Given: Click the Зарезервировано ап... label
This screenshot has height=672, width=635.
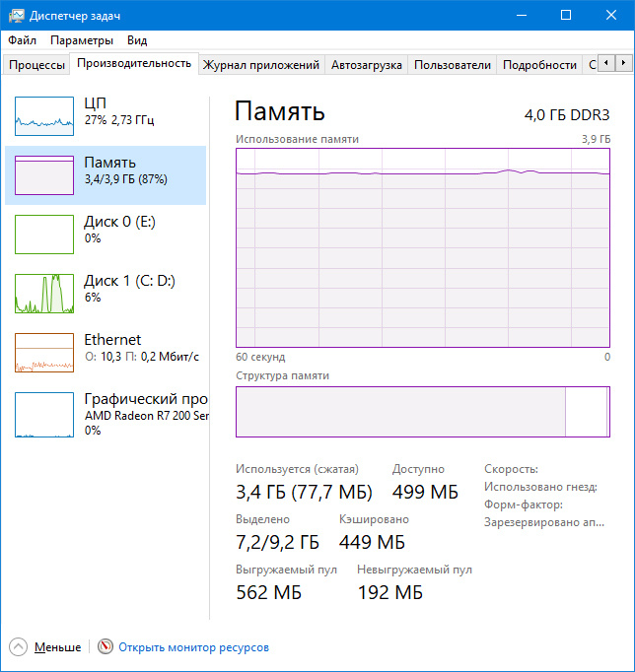Looking at the screenshot, I should [x=544, y=523].
